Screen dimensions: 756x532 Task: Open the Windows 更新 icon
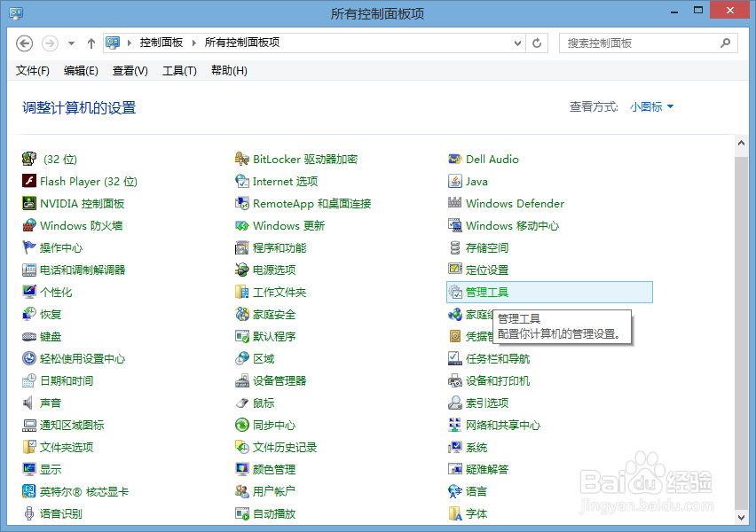241,225
